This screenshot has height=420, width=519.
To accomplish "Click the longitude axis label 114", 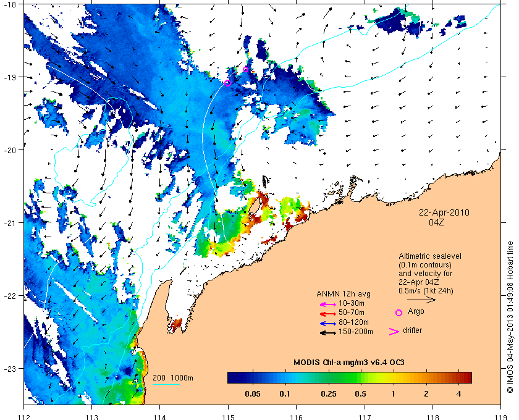I will (x=160, y=417).
